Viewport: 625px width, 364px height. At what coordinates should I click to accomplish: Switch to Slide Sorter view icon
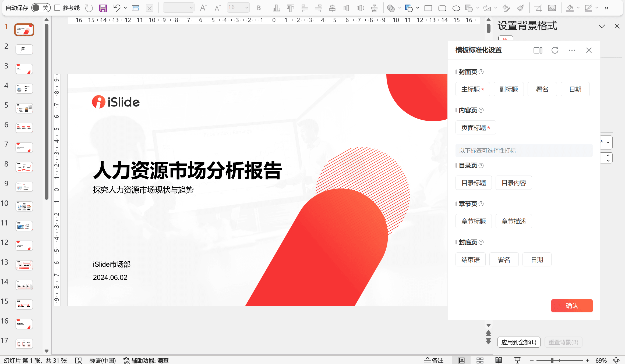pyautogui.click(x=480, y=360)
